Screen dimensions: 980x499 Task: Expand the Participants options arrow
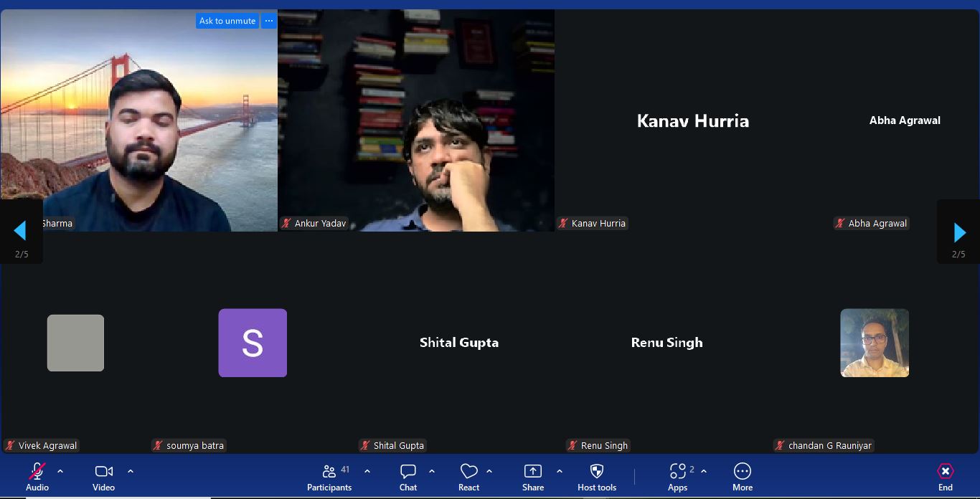click(x=367, y=471)
